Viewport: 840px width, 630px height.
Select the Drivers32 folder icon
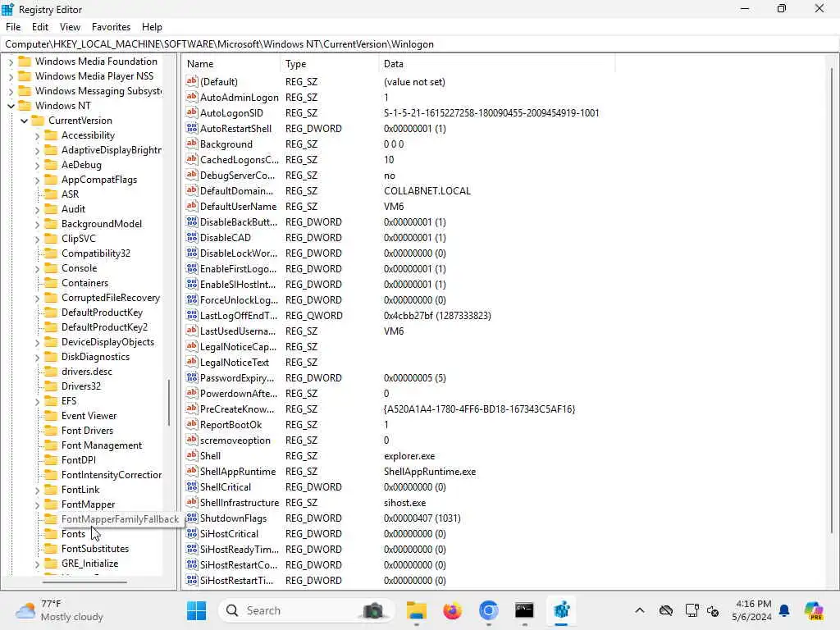[x=51, y=386]
